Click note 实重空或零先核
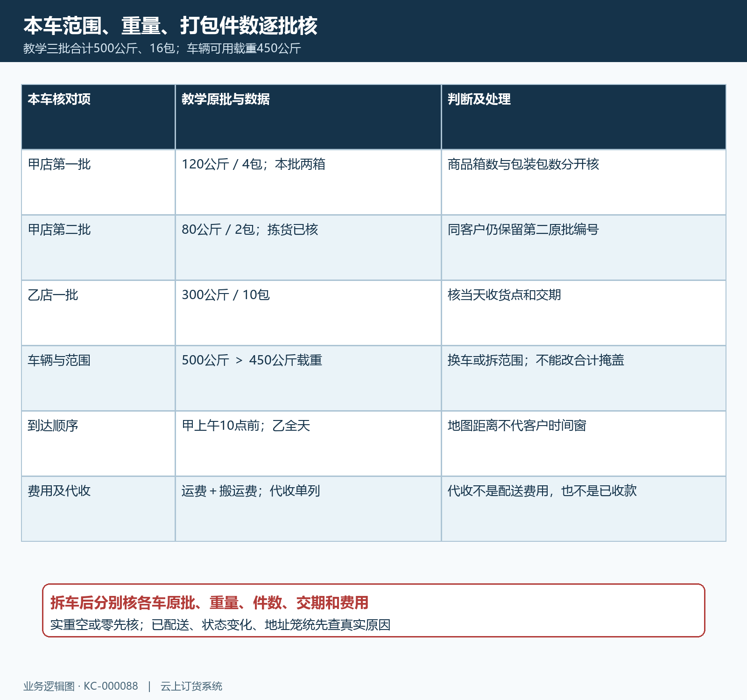The image size is (747, 700). tap(94, 625)
